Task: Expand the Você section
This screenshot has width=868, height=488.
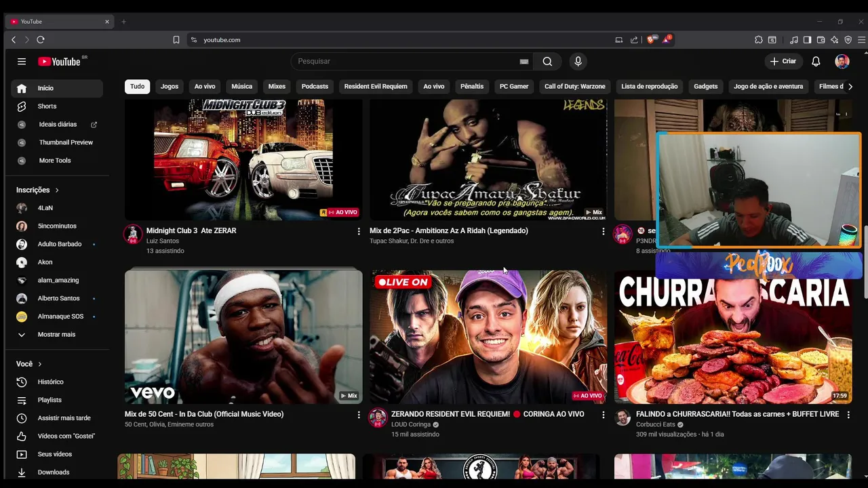Action: click(x=29, y=364)
